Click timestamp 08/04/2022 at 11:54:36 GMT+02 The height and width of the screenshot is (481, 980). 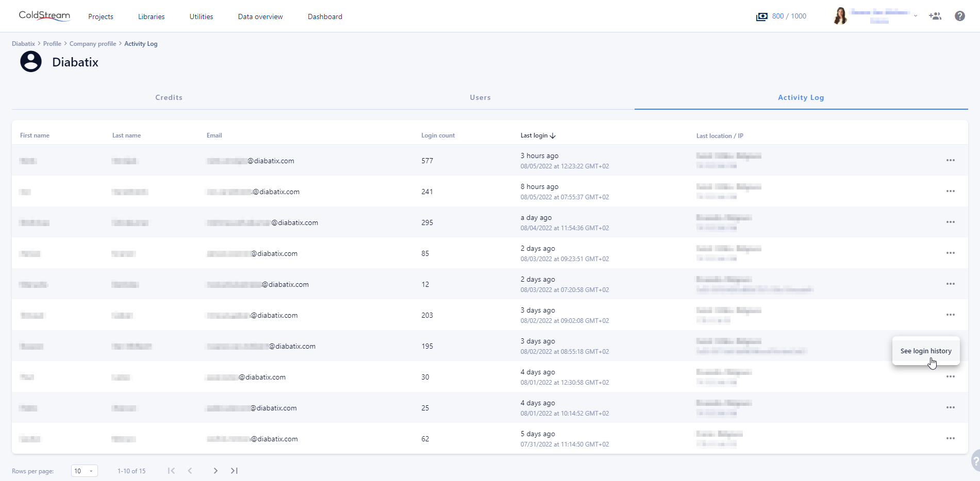click(x=564, y=228)
